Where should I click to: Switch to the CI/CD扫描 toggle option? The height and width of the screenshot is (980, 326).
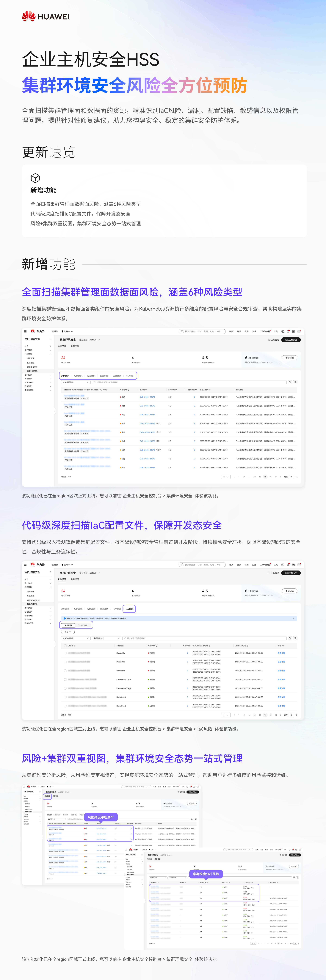[83, 625]
